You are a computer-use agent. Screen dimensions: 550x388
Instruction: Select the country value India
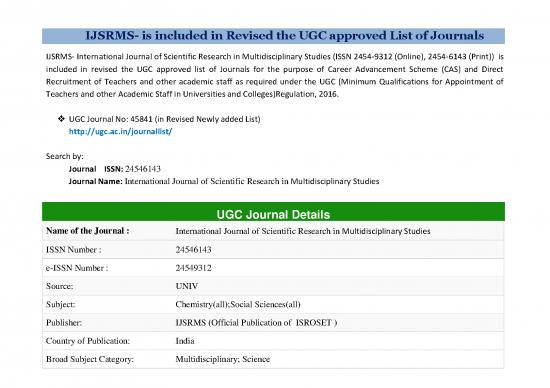185,341
